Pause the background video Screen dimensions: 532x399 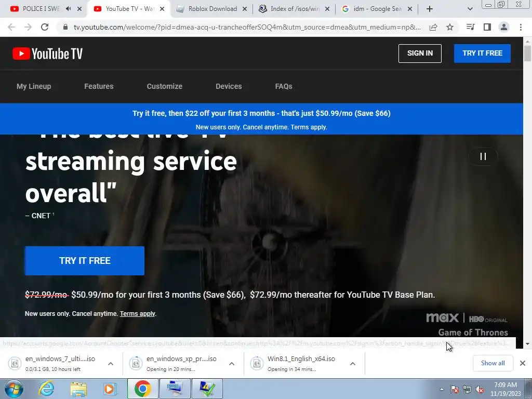[x=483, y=156]
